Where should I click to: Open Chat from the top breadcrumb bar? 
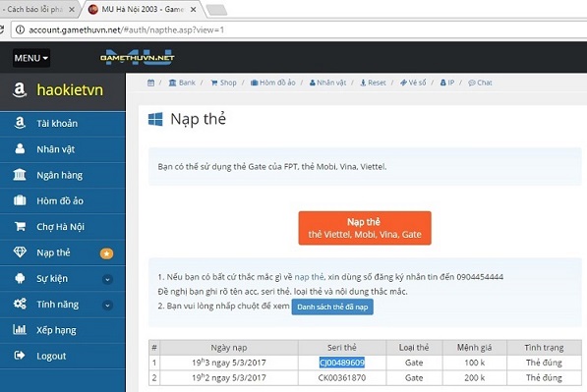point(480,83)
